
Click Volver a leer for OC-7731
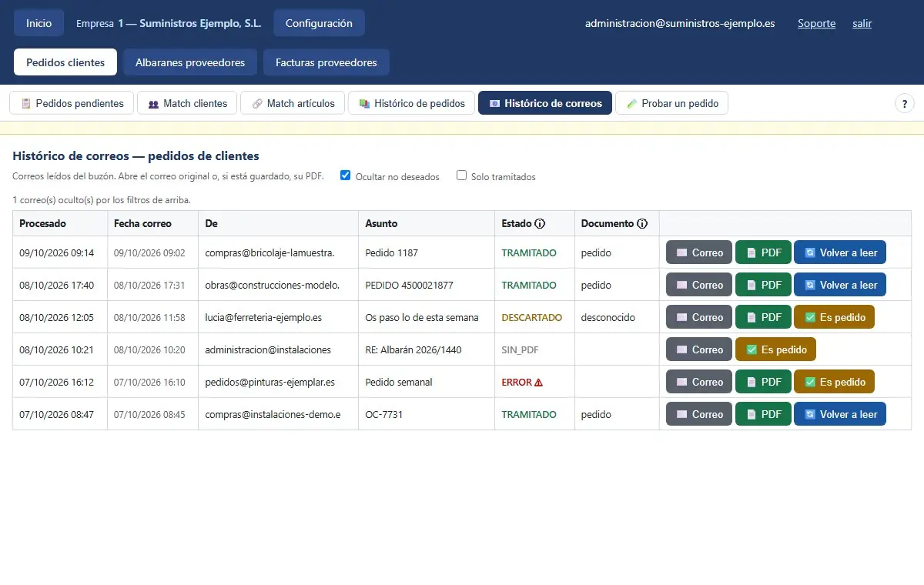coord(840,414)
